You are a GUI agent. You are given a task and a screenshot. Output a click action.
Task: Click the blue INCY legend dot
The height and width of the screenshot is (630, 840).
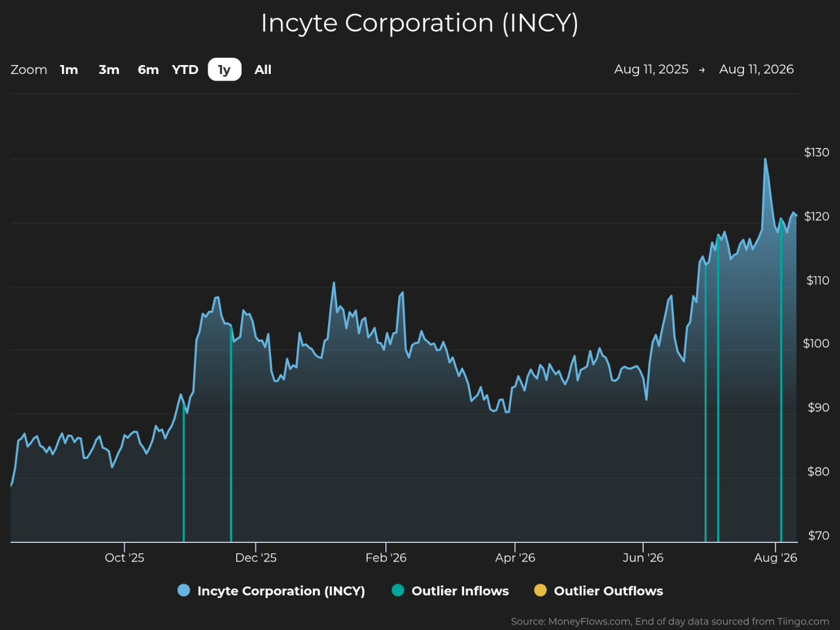point(184,590)
